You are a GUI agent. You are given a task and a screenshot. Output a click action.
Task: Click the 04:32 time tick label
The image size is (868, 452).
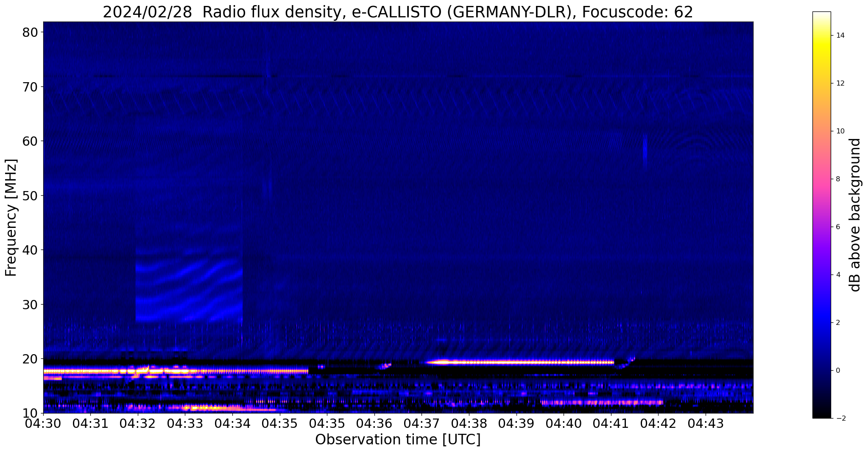(x=138, y=423)
